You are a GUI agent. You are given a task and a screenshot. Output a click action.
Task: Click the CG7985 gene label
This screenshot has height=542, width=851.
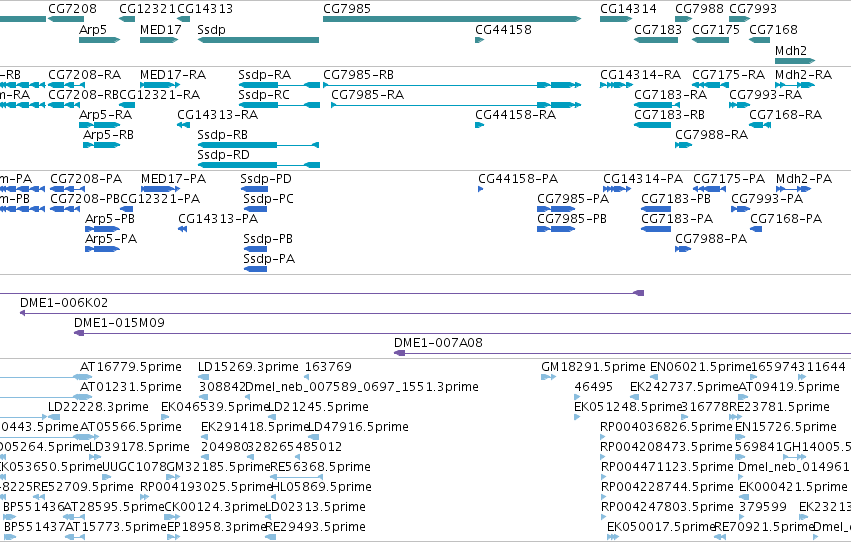[347, 9]
